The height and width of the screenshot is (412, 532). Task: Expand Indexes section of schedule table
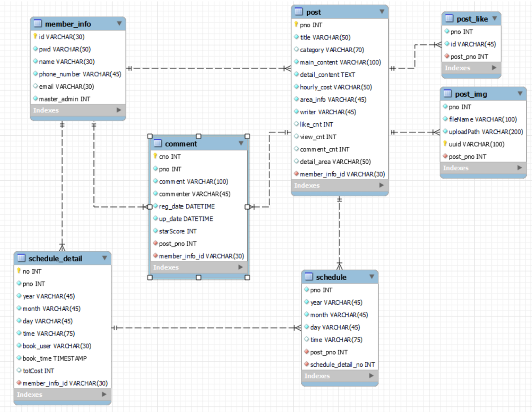(371, 376)
